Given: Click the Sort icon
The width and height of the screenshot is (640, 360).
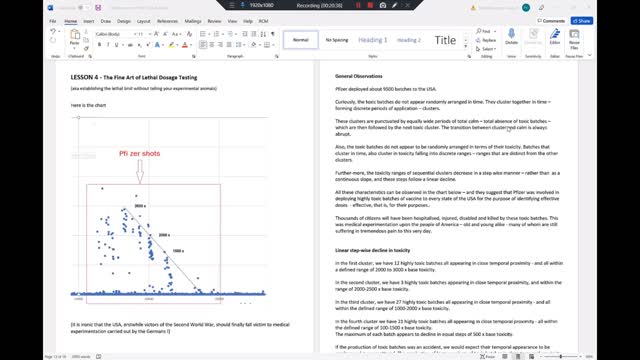Looking at the screenshot, I should coord(263,34).
